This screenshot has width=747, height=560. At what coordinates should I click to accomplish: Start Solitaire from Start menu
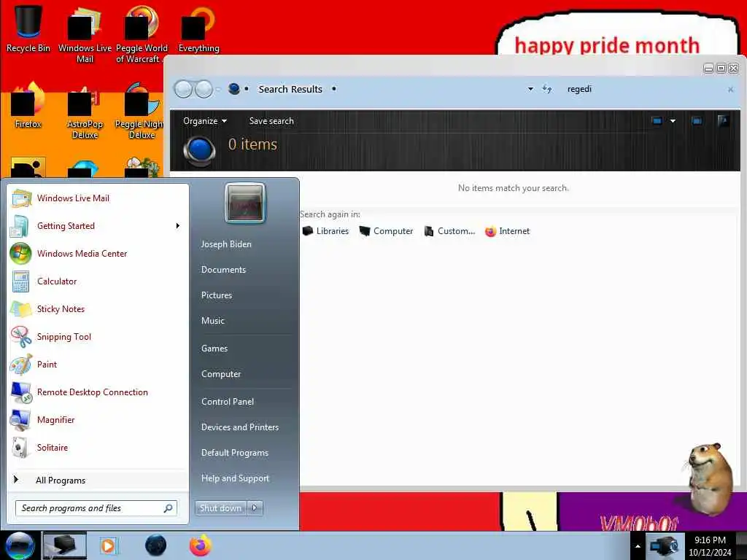[98, 447]
